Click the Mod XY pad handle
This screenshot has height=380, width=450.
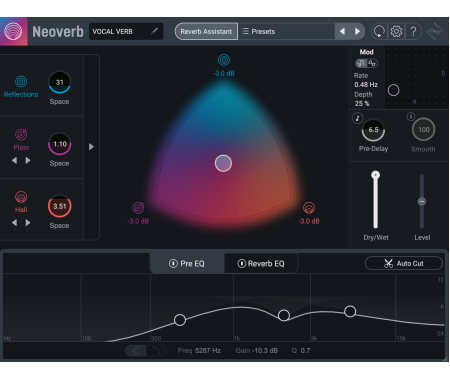pyautogui.click(x=394, y=90)
